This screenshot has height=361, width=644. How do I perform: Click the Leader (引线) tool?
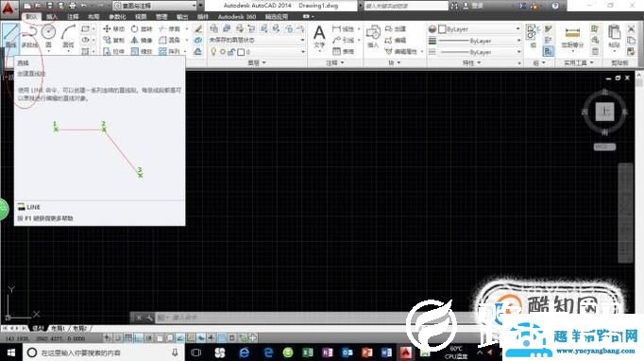tap(344, 40)
